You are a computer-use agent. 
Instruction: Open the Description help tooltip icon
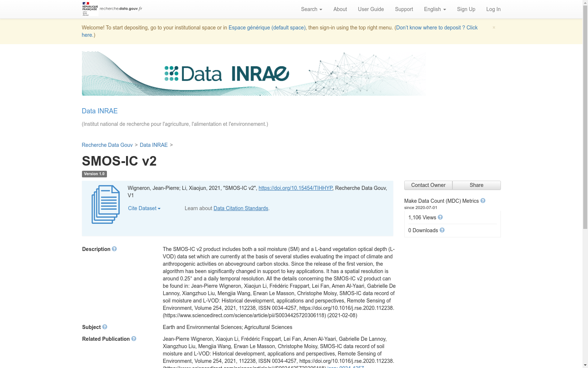(x=114, y=249)
